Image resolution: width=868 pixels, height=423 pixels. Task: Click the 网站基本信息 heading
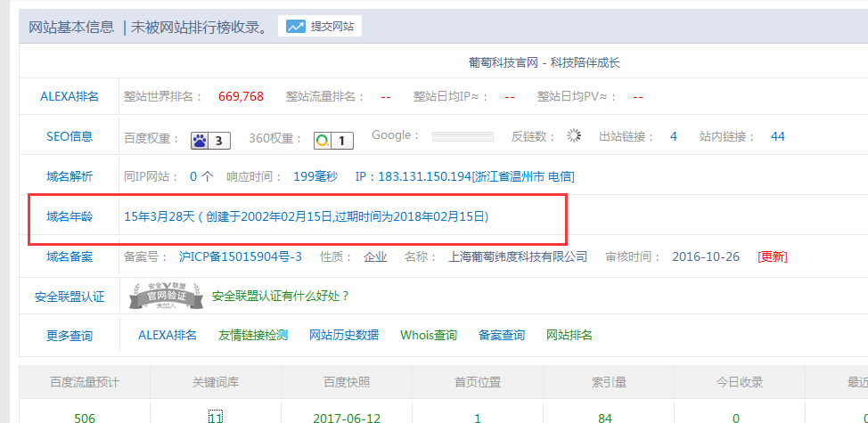tap(71, 27)
